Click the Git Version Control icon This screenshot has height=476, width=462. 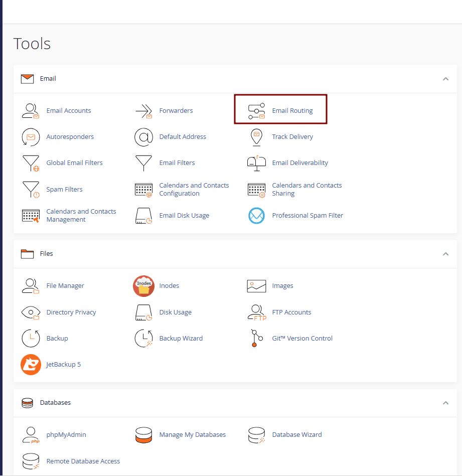click(256, 339)
